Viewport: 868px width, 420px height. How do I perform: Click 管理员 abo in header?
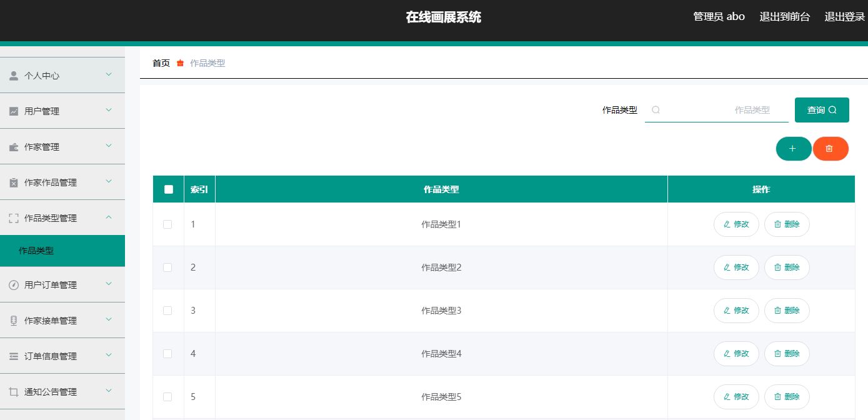pyautogui.click(x=719, y=17)
